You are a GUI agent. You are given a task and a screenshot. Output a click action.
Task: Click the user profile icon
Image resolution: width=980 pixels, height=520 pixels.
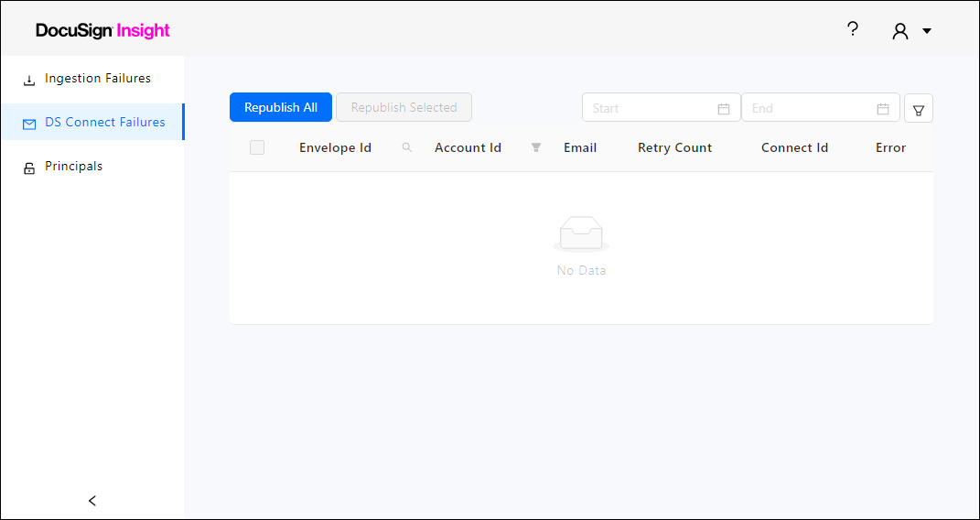[900, 31]
